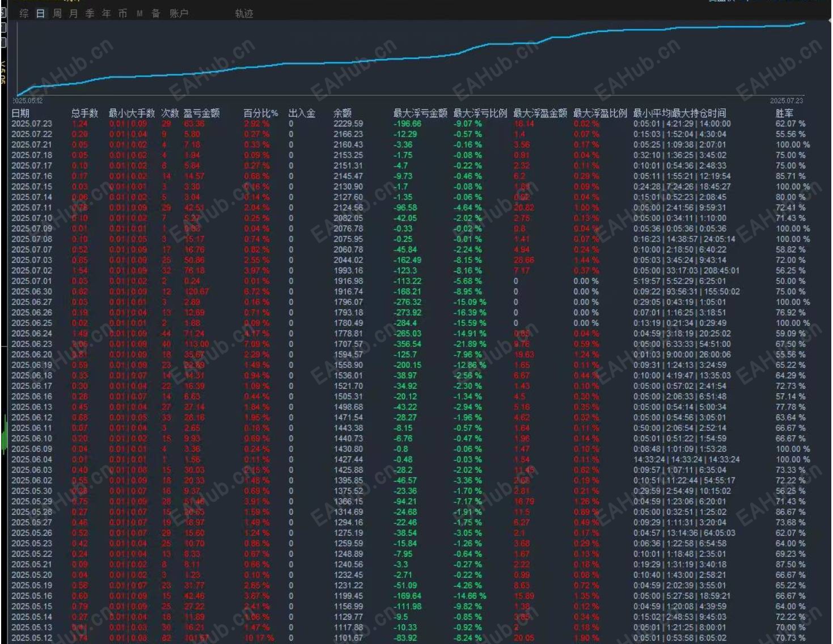This screenshot has height=644, width=833.
Task: Click the 盈亏金额 column header
Action: click(201, 113)
